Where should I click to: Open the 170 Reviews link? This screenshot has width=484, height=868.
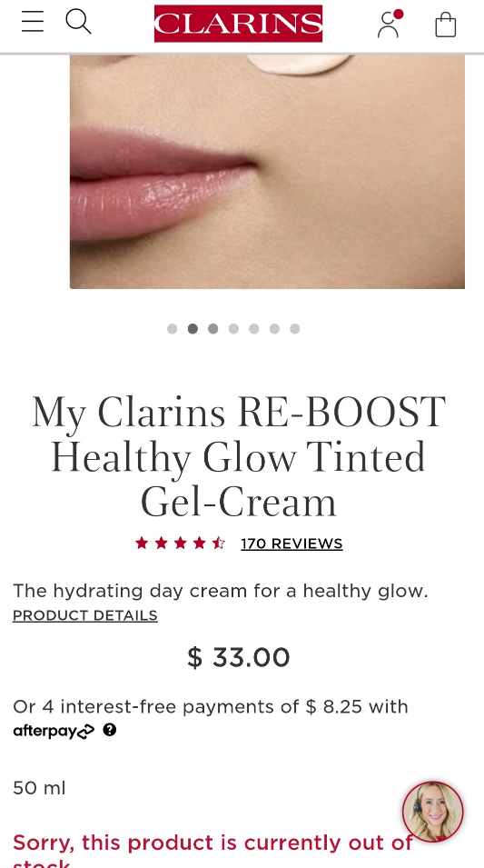[x=291, y=544]
